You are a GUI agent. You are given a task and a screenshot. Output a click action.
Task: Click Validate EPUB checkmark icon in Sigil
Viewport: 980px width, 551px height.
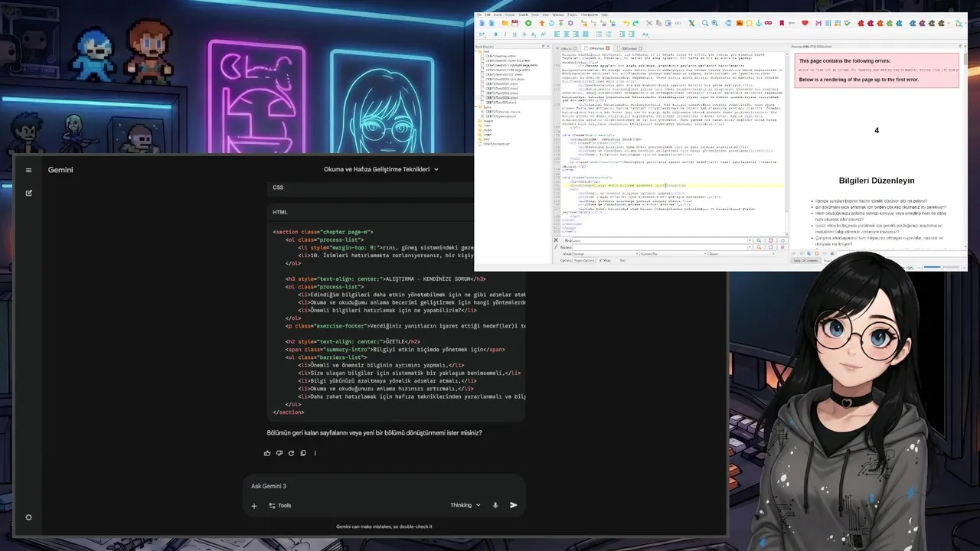[847, 23]
